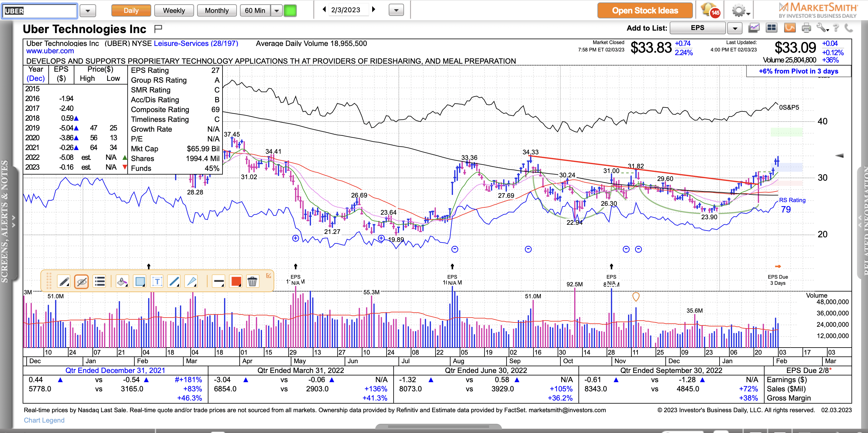Click the plus circle marker near 19.89
Screen dimensions: 868x433
(381, 238)
